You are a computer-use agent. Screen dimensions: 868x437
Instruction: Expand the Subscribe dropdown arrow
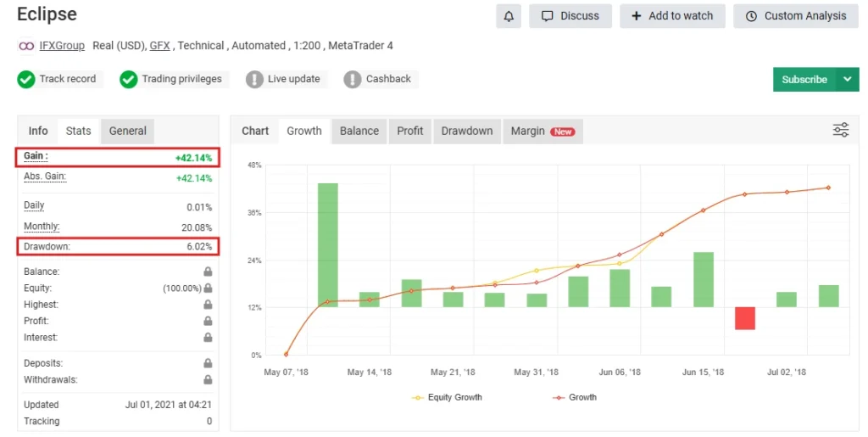(847, 80)
